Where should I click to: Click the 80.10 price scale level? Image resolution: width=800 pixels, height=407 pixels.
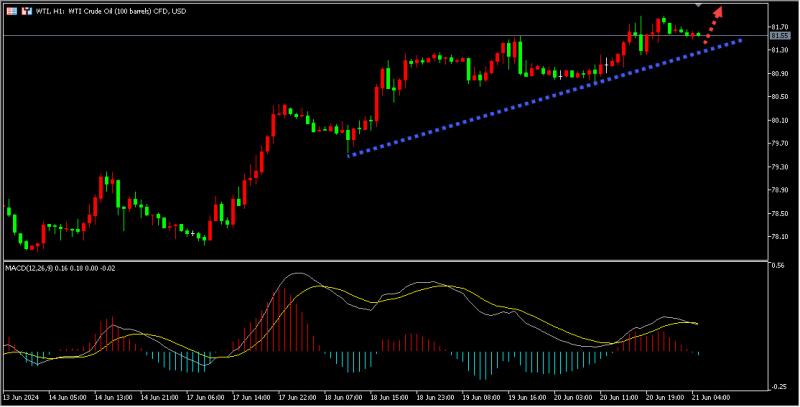pyautogui.click(x=780, y=120)
